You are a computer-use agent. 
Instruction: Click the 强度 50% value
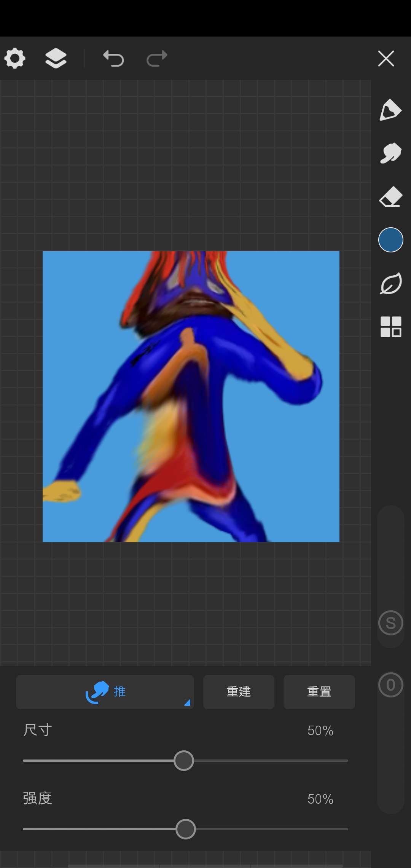[320, 799]
